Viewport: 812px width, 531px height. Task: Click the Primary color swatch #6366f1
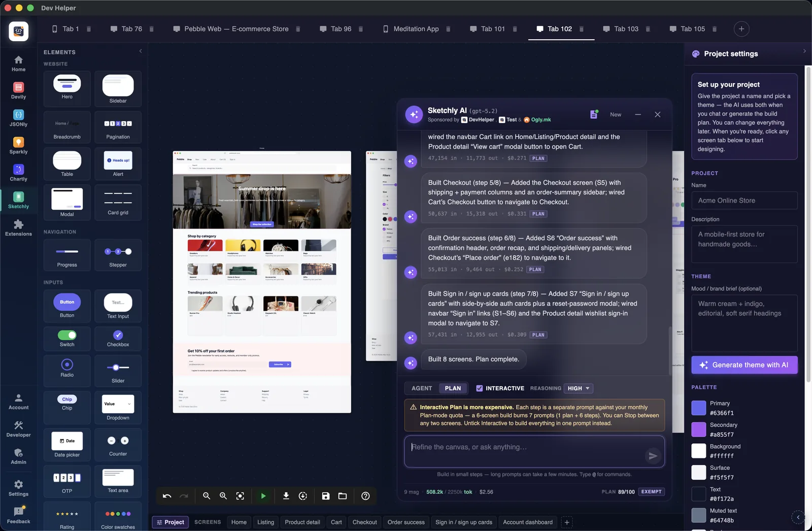click(699, 408)
